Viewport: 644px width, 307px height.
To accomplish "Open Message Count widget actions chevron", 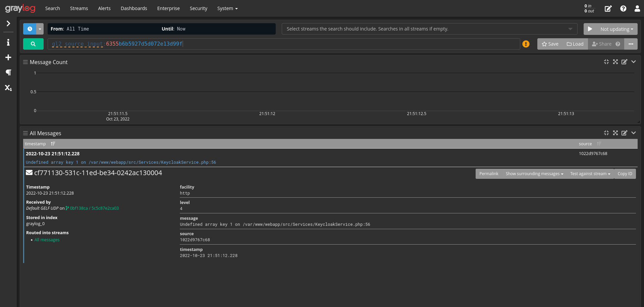I will pos(634,62).
